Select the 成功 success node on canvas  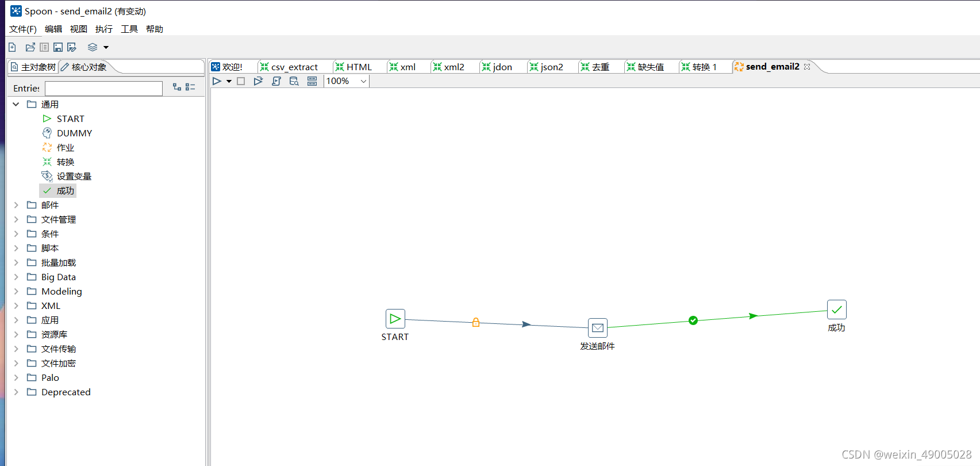[x=837, y=310]
